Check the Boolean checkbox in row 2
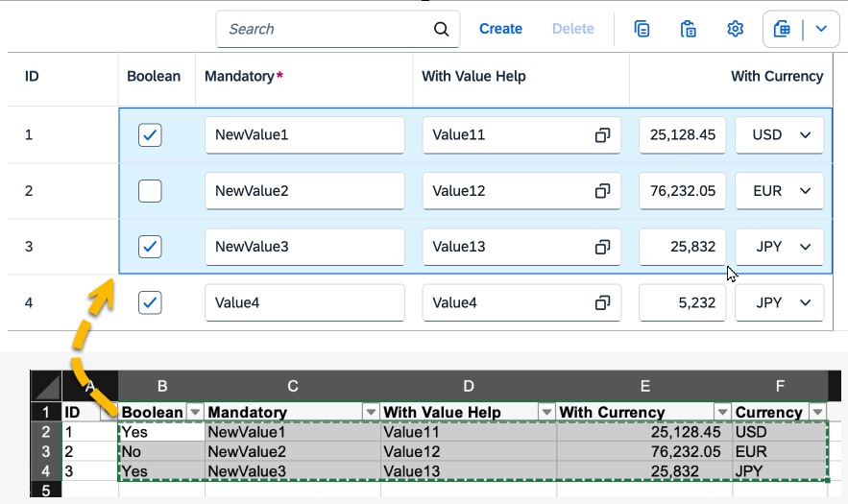Image resolution: width=848 pixels, height=504 pixels. 150,191
